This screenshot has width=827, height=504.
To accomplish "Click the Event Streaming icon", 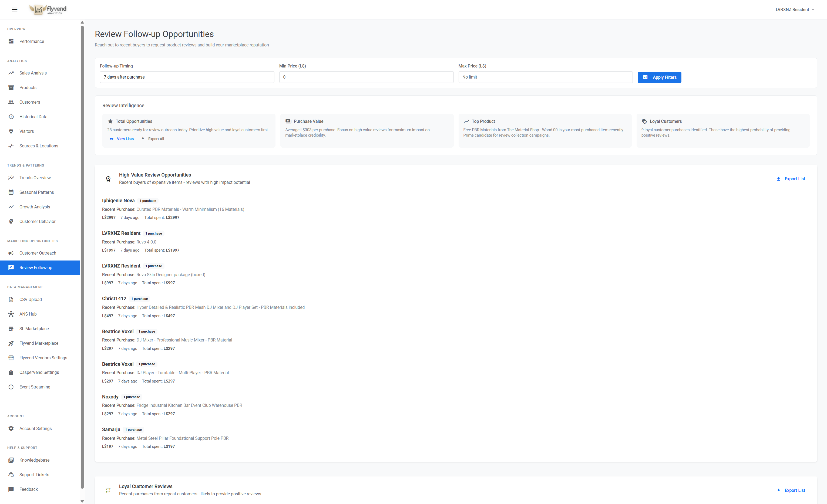I will (11, 387).
